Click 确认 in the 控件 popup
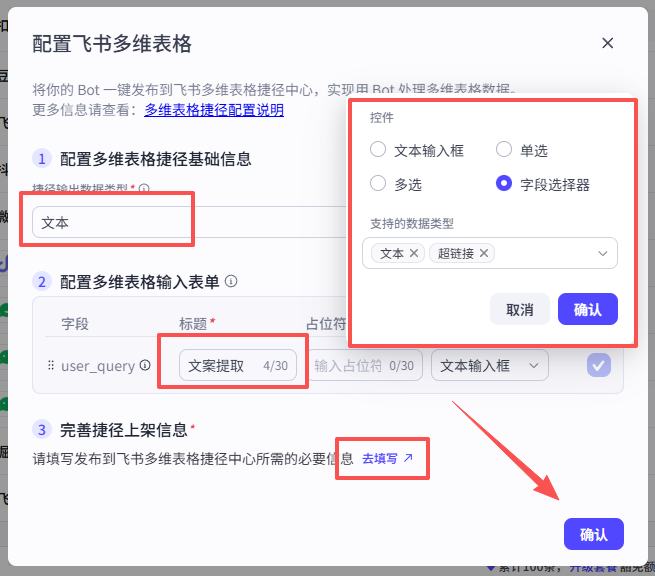Image resolution: width=655 pixels, height=576 pixels. 588,309
